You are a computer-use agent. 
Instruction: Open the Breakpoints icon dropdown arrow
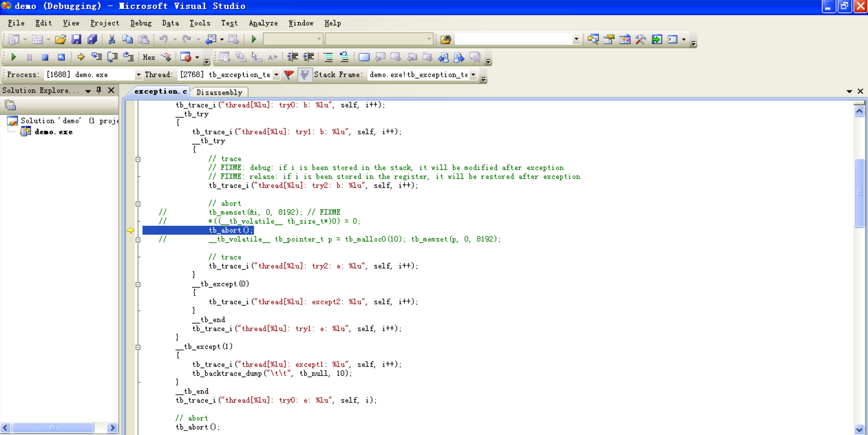[x=197, y=57]
